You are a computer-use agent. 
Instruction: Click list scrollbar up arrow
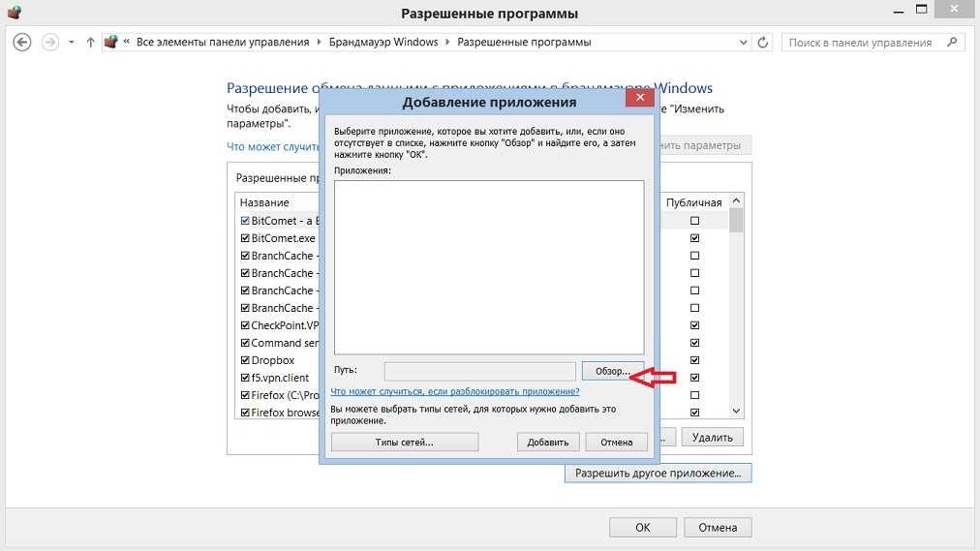coord(736,200)
